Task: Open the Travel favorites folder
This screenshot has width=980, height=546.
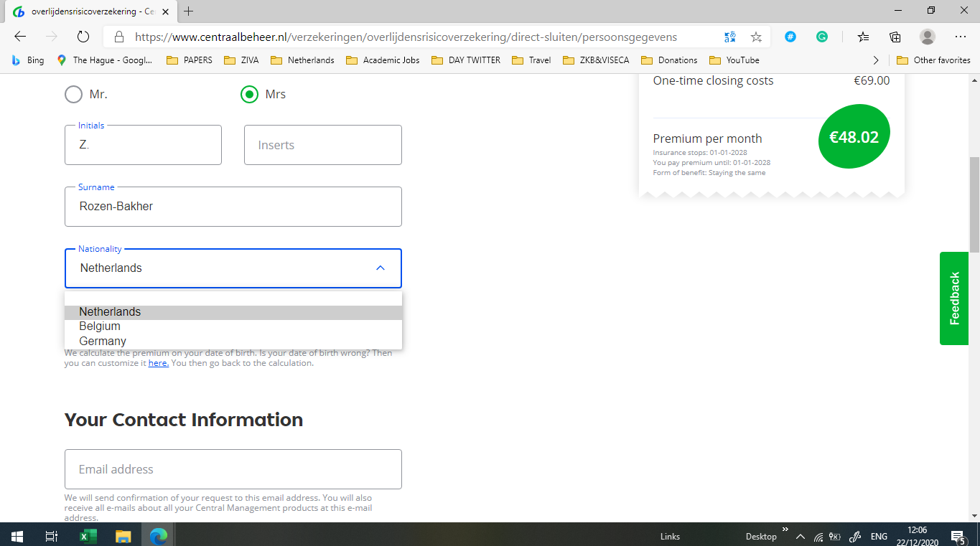Action: tap(532, 60)
